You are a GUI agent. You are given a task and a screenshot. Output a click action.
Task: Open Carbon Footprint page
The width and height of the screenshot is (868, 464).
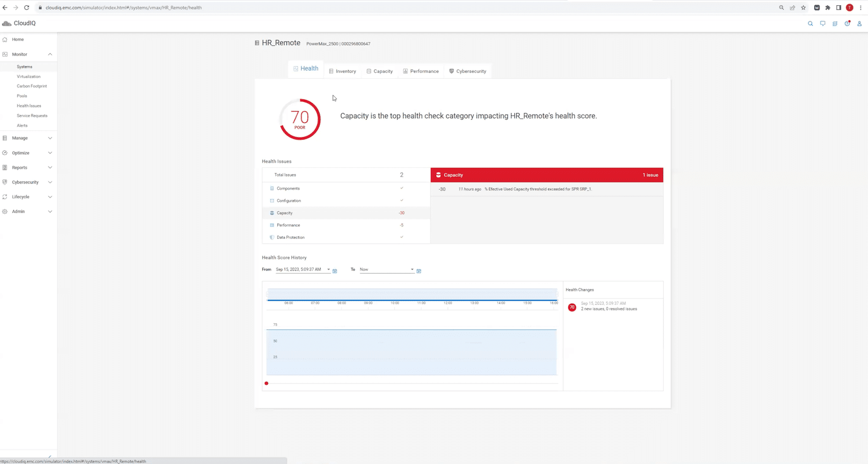click(x=32, y=86)
